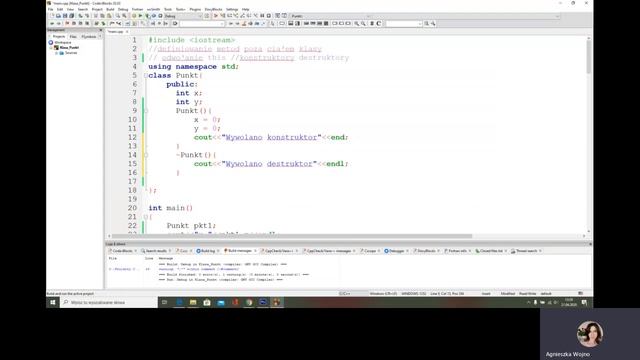
Task: Switch to the FSymbols tab in Management
Action: (x=89, y=36)
